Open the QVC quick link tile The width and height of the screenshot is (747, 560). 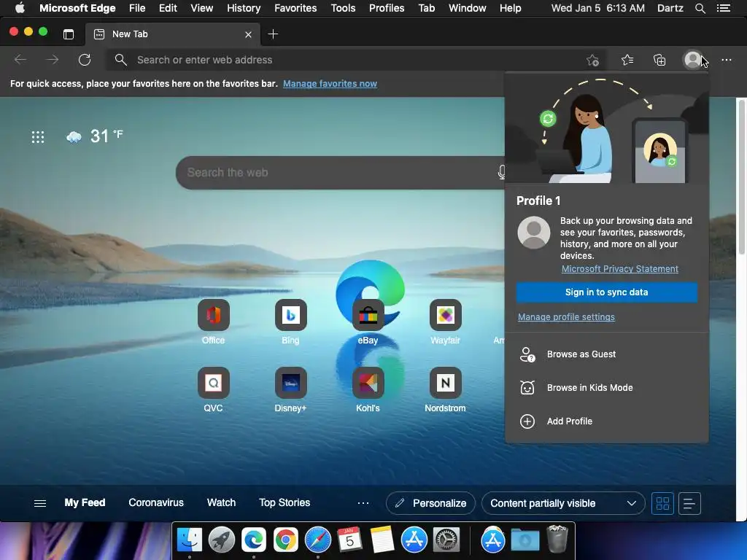click(214, 383)
